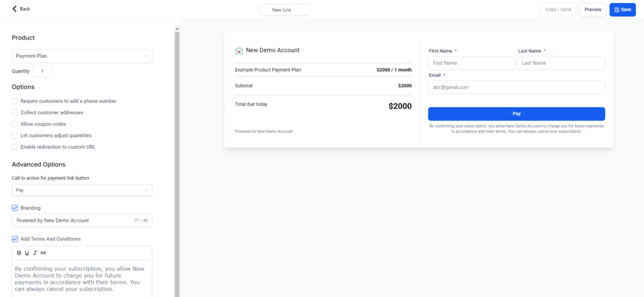Screen dimensions: 644x297
Task: Click the Bold formatting icon
Action: coord(19,252)
